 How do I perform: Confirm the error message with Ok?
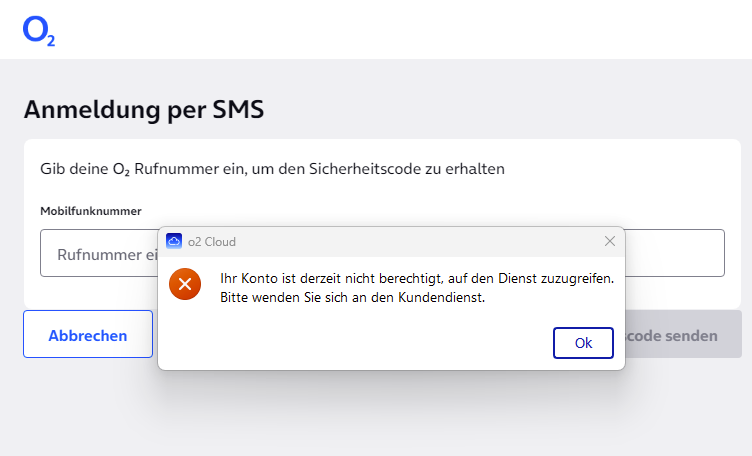(x=583, y=343)
